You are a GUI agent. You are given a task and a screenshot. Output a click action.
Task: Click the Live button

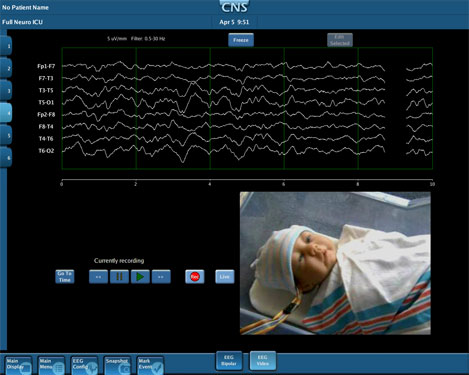225,277
